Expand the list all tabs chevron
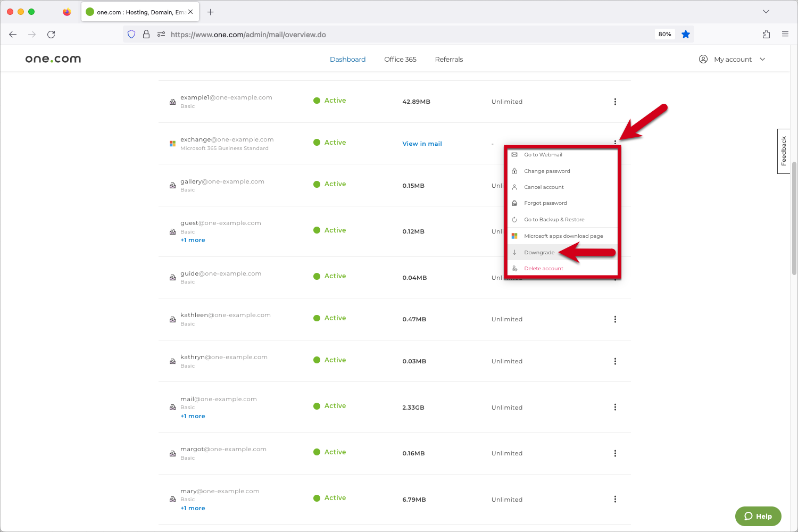 pyautogui.click(x=766, y=12)
